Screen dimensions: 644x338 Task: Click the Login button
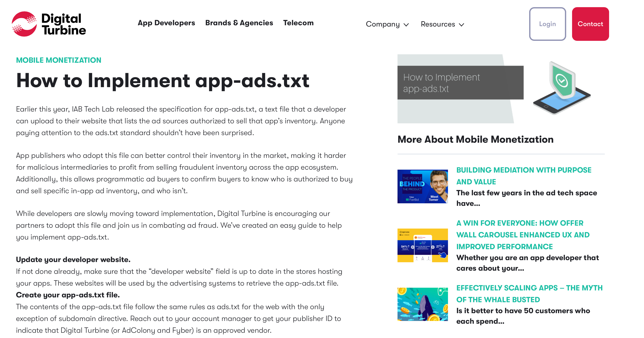click(x=547, y=24)
